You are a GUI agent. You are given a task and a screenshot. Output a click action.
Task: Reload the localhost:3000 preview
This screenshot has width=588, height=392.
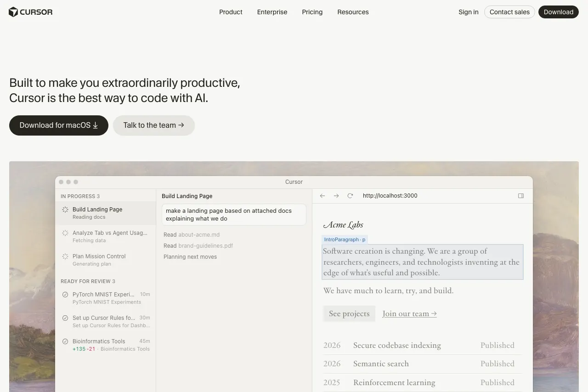click(x=350, y=196)
